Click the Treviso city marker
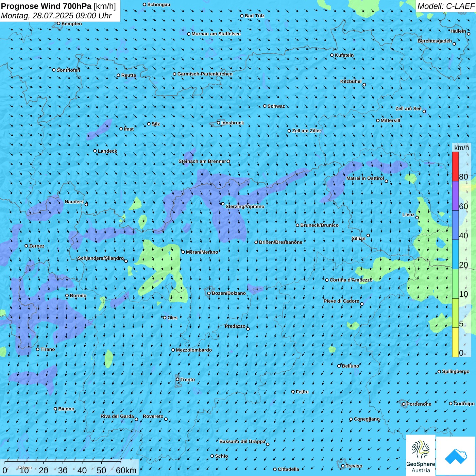476x476 pixels. click(343, 466)
